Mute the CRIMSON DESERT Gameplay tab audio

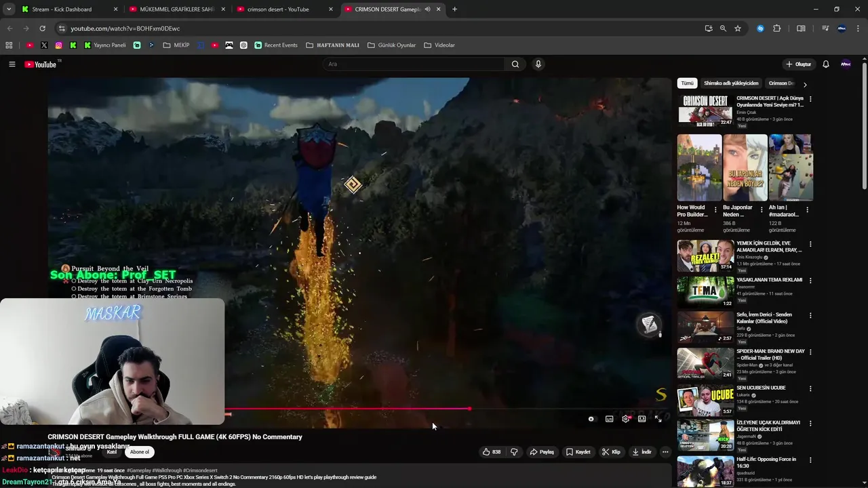(427, 9)
